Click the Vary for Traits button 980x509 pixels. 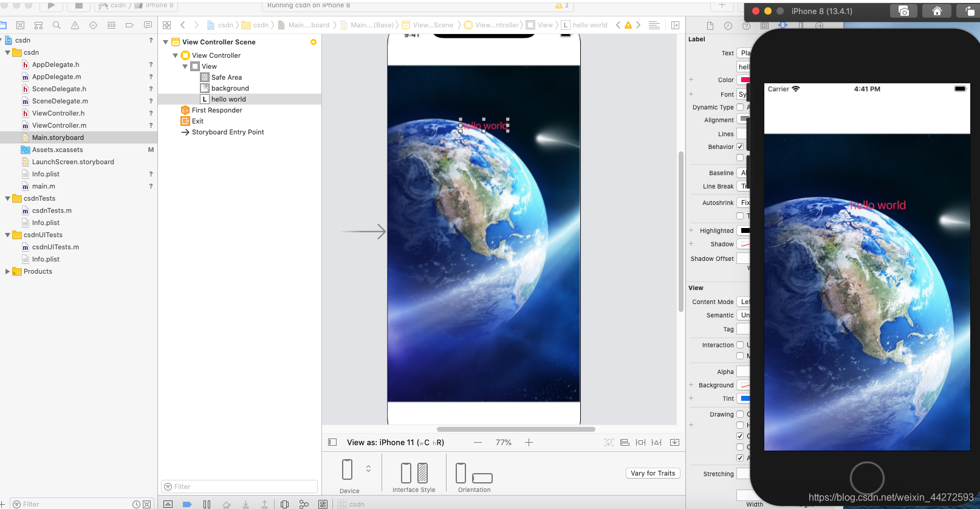coord(653,473)
